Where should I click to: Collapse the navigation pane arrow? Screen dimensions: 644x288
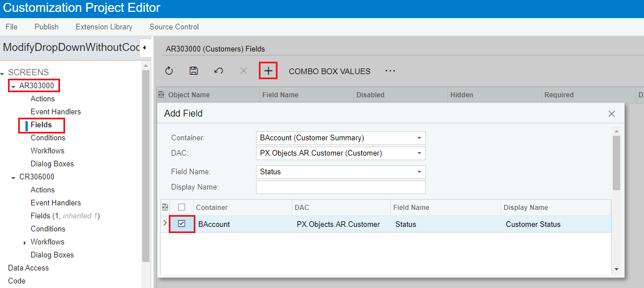tap(144, 48)
